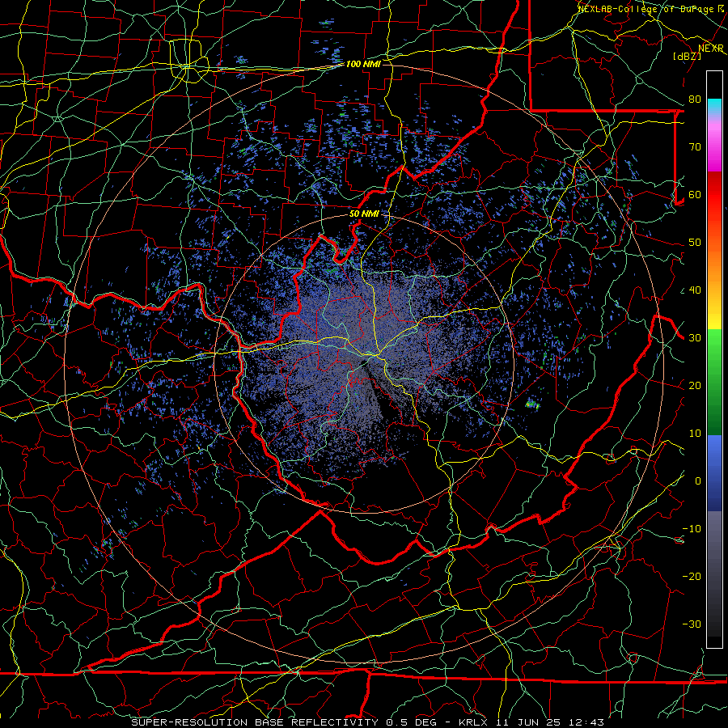This screenshot has width=728, height=728.
Task: Click the NEXR label above the color scale
Action: click(x=711, y=48)
